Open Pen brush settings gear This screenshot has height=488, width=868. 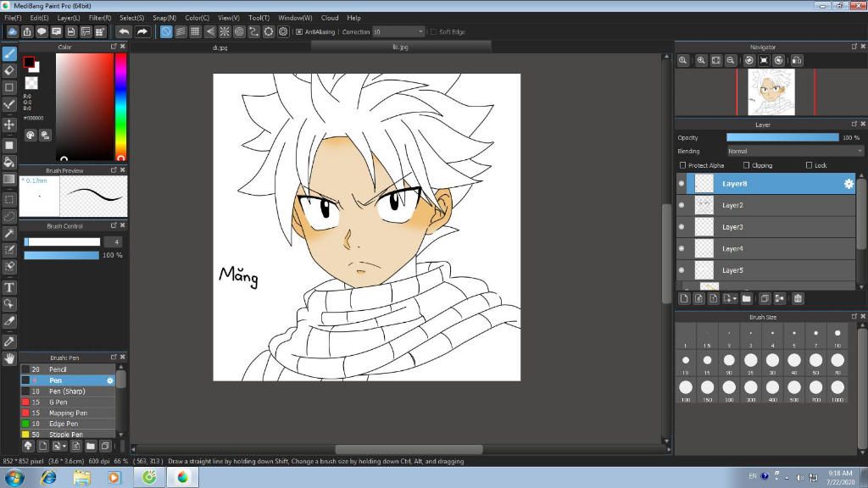pos(110,380)
